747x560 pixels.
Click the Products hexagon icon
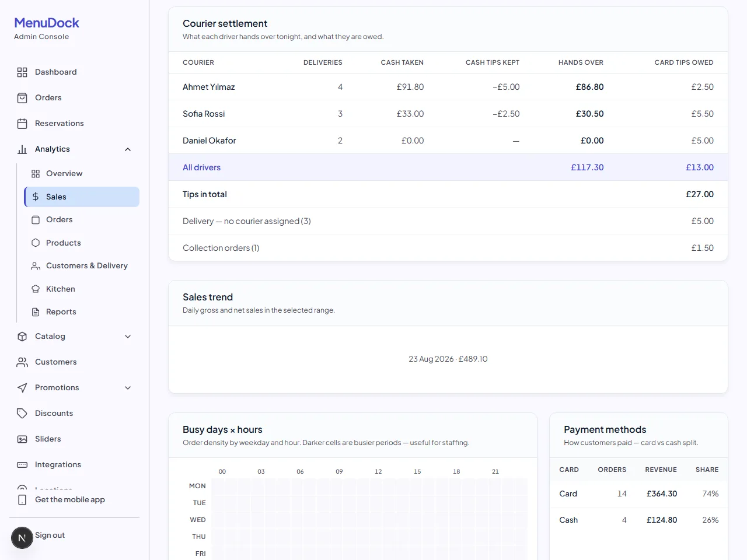click(x=36, y=243)
